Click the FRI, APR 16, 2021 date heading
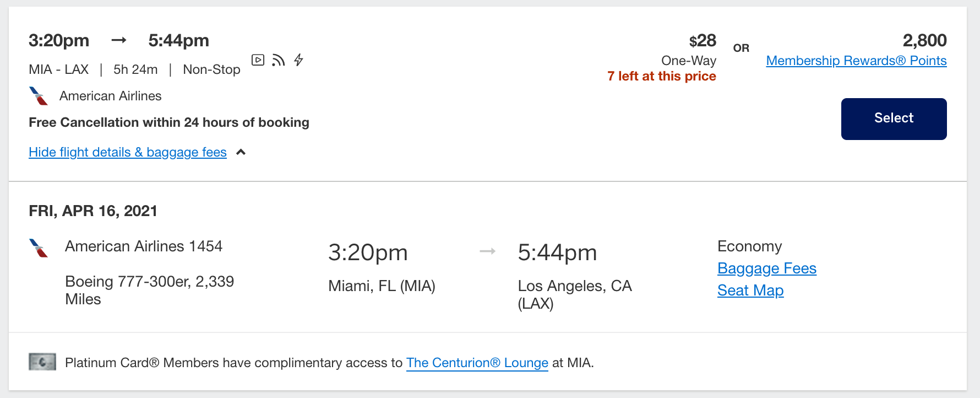The image size is (980, 398). 92,211
